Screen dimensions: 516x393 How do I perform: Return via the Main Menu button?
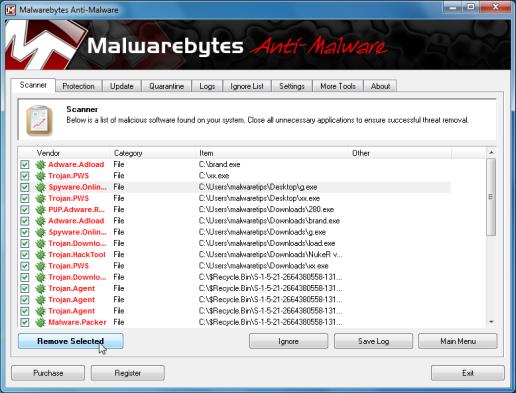point(458,341)
